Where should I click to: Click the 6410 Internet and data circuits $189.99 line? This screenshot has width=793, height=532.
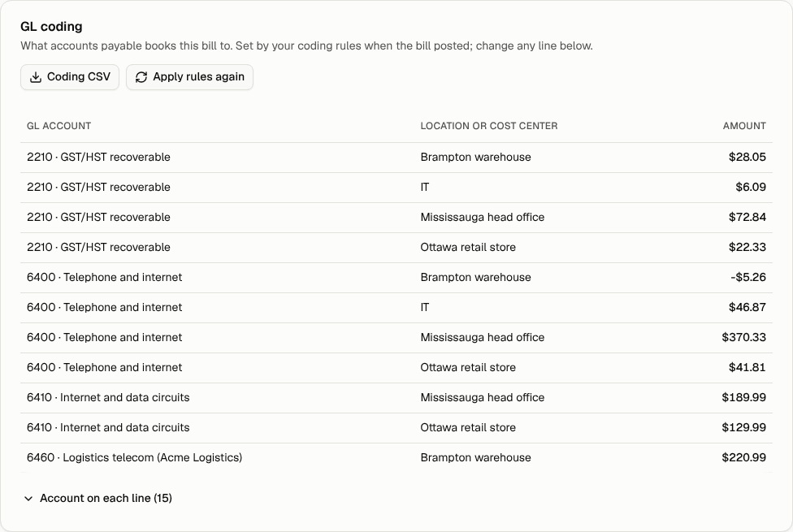point(396,398)
